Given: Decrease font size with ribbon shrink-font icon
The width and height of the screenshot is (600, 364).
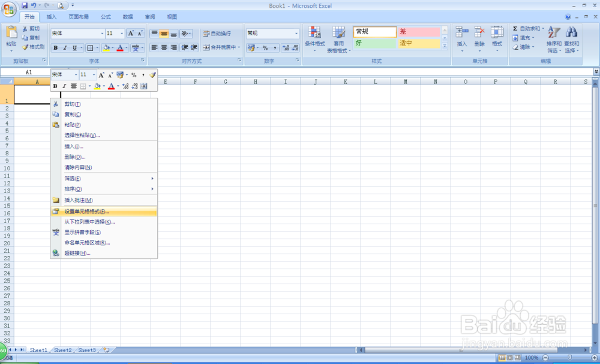Looking at the screenshot, I should tap(140, 33).
